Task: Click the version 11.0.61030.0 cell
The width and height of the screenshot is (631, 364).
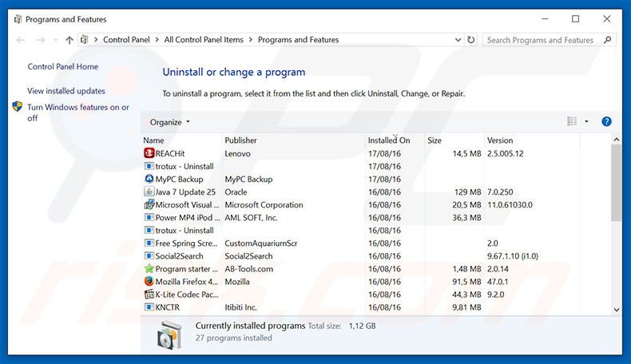Action: tap(510, 204)
